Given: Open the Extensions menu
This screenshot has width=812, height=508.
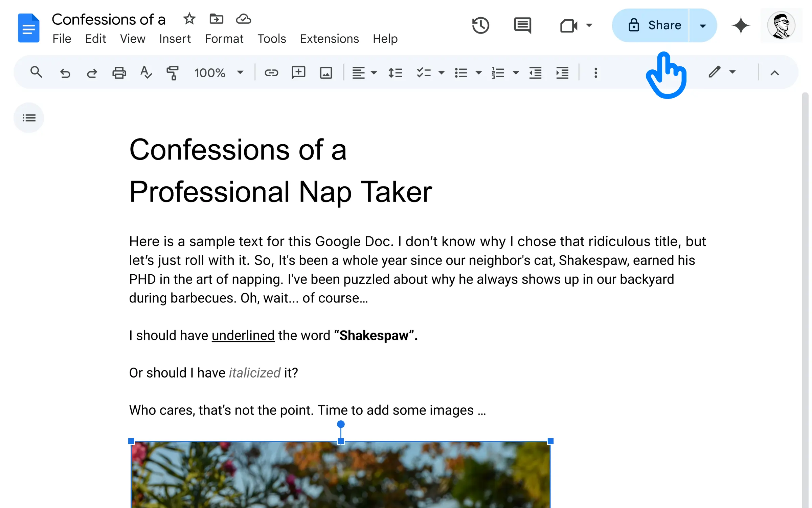Looking at the screenshot, I should pos(329,39).
